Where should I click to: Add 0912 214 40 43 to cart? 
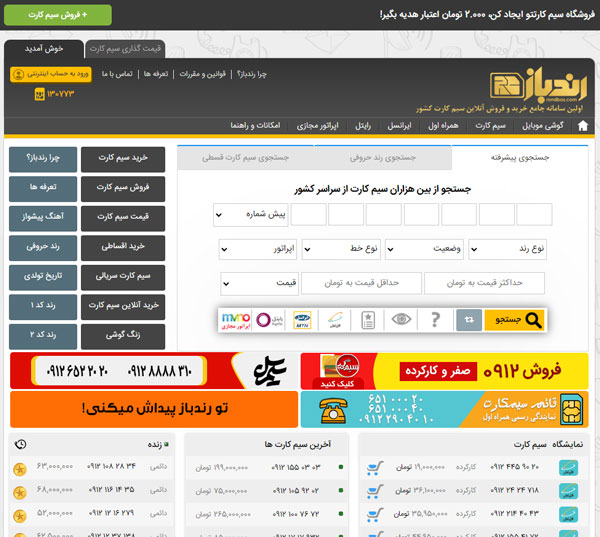click(x=375, y=514)
